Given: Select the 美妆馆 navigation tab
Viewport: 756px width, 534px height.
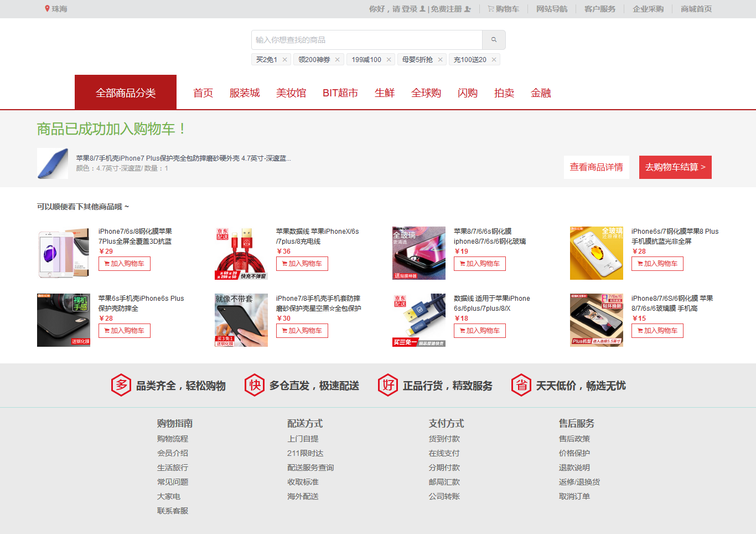Looking at the screenshot, I should coord(291,93).
